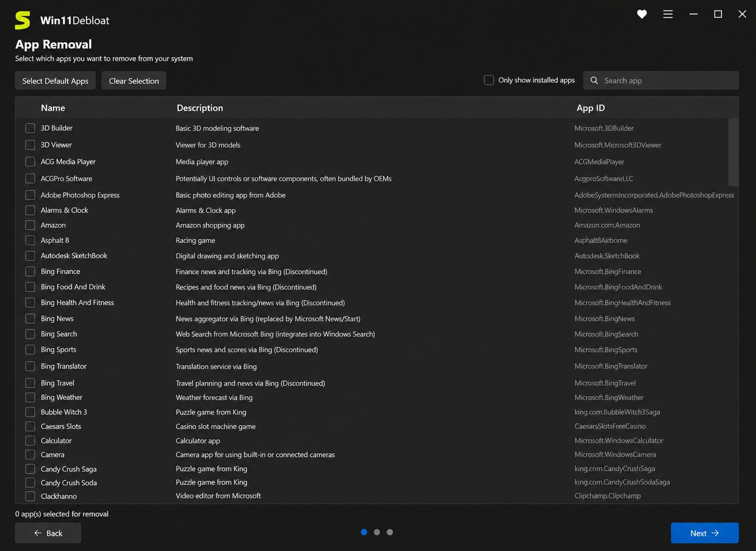Click the Amazon.com.Amazon app ID

tap(607, 225)
